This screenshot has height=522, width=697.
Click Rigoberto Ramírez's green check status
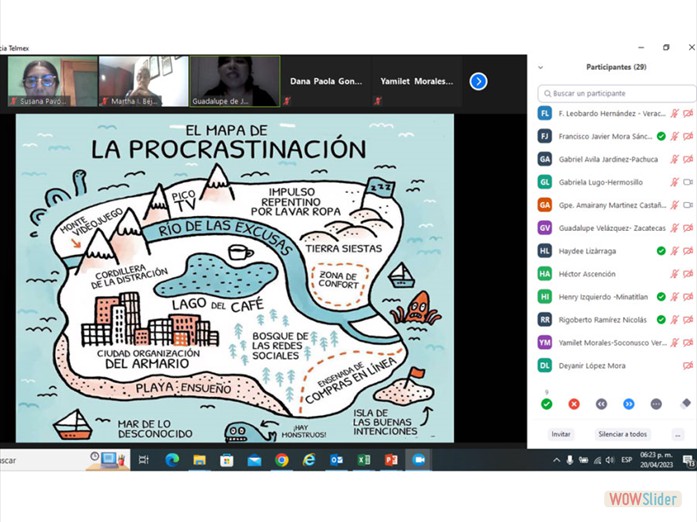tap(661, 319)
